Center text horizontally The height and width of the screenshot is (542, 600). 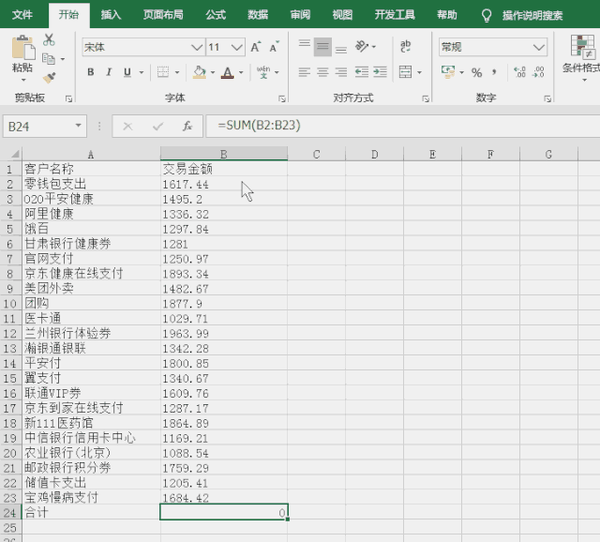323,72
